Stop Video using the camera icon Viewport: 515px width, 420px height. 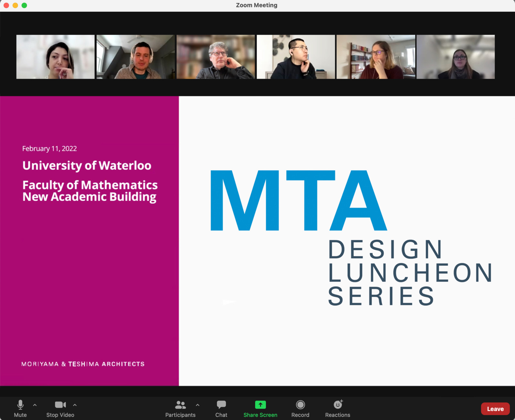[x=60, y=408]
